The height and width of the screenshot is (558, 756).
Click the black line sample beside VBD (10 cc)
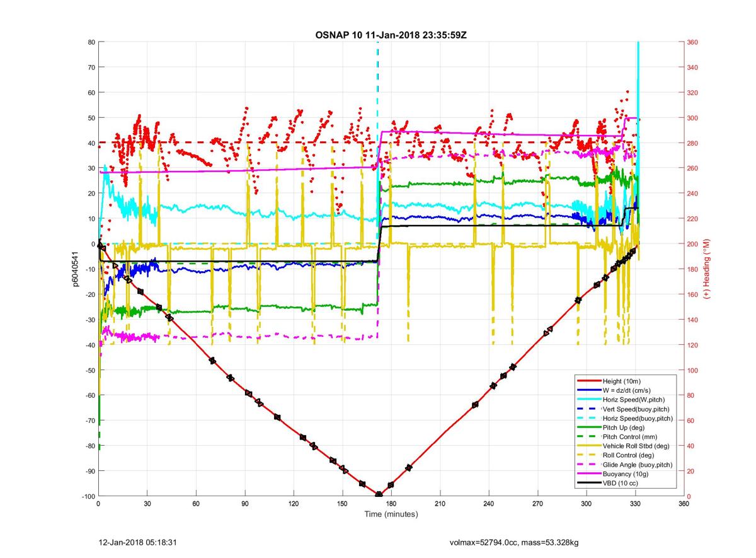589,483
